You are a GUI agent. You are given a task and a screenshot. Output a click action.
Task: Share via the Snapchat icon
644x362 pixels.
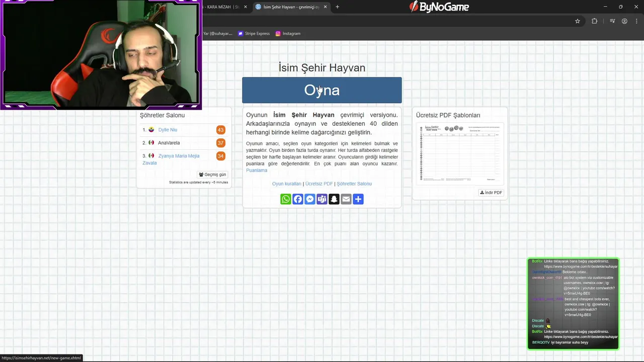point(334,199)
